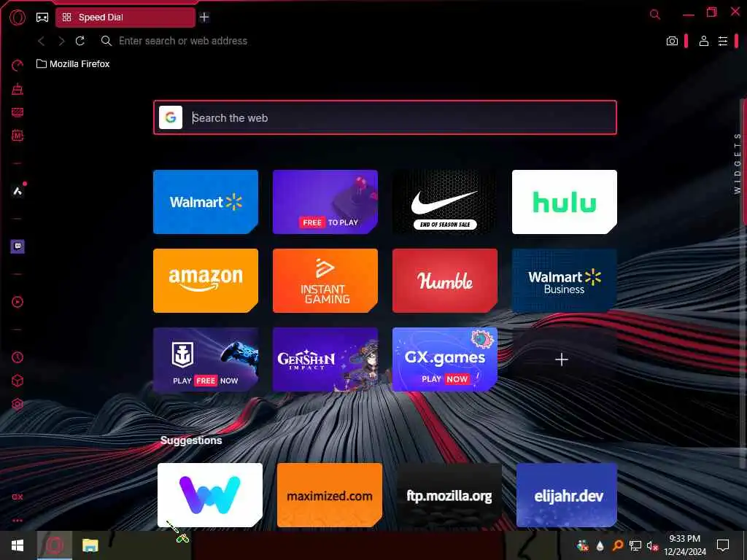
Task: Click the striped monitor icon in sidebar
Action: click(18, 112)
